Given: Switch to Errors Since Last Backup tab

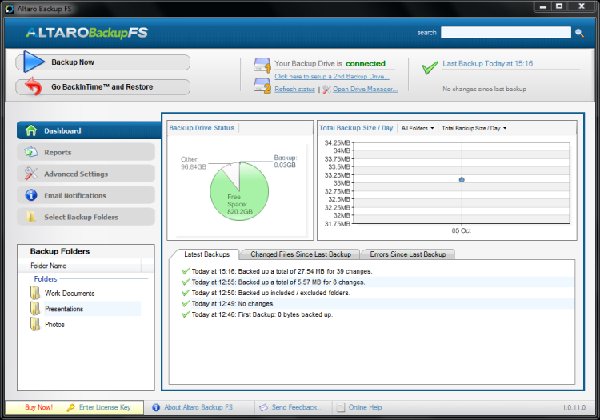Looking at the screenshot, I should coord(408,254).
